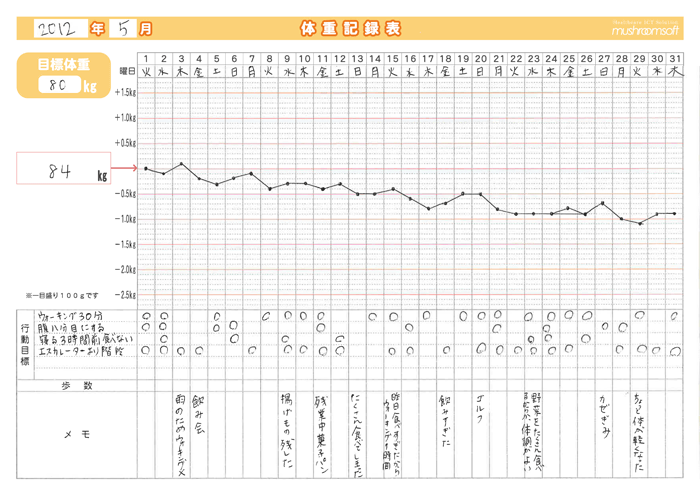Viewport: 700px width, 495px height.
Task: Click the かぜぎみ memo on day 27
Action: coord(604,417)
